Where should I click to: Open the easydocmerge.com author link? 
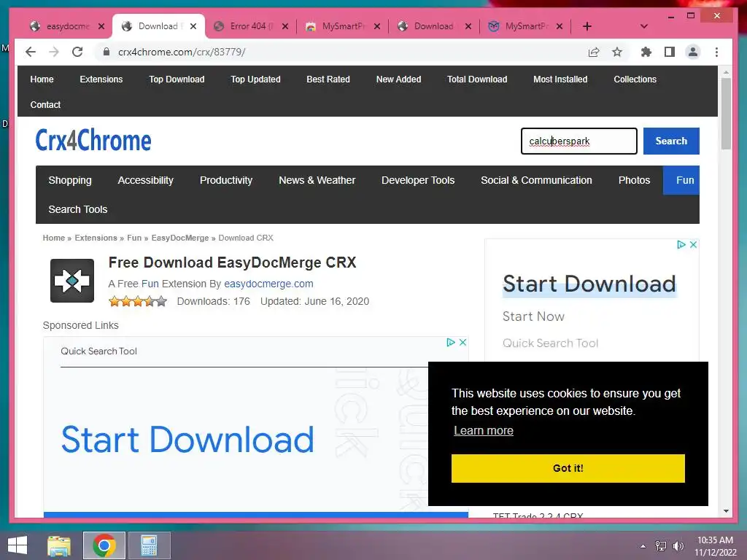268,284
